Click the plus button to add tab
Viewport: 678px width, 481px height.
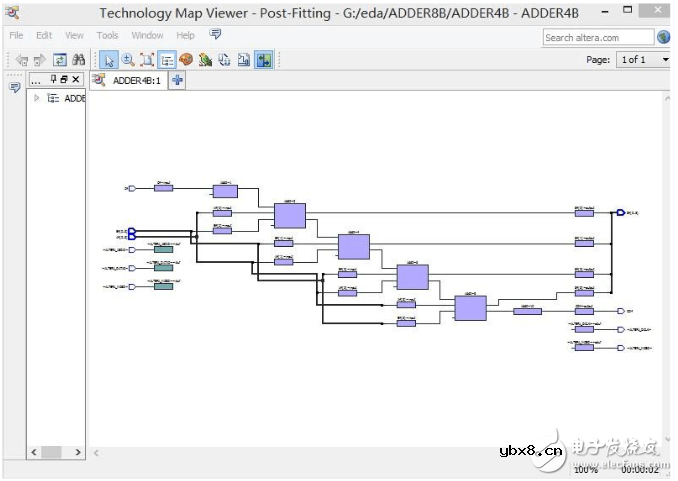(x=178, y=80)
